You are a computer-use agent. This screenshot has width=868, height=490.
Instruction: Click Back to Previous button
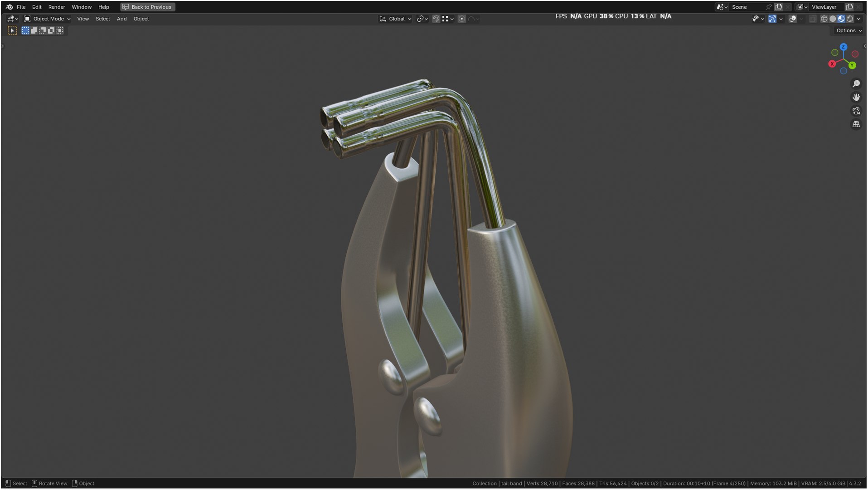coord(148,7)
